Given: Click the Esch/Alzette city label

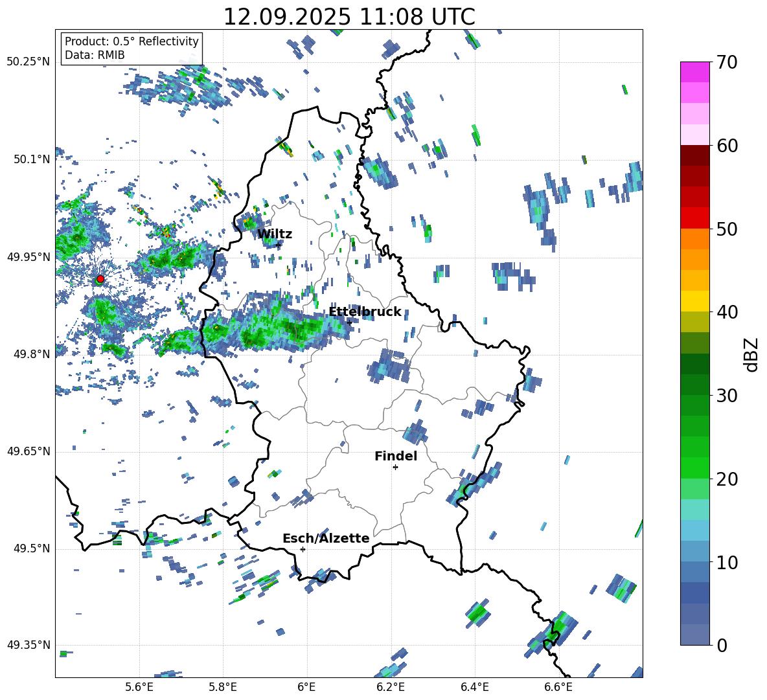Looking at the screenshot, I should point(326,539).
